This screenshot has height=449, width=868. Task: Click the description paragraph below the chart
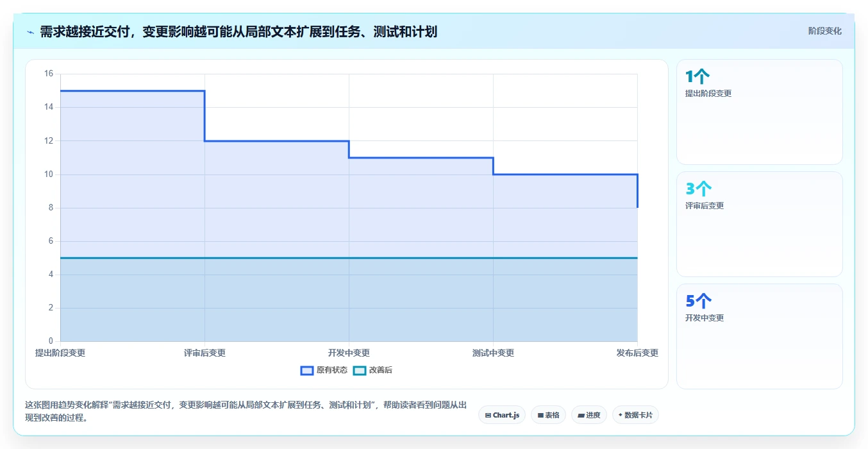point(246,411)
